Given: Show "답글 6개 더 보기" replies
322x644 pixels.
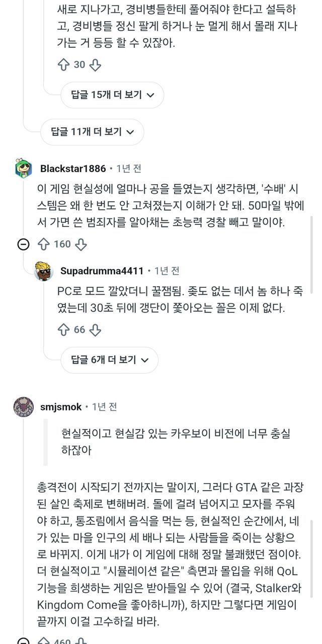Looking at the screenshot, I should pyautogui.click(x=110, y=360).
